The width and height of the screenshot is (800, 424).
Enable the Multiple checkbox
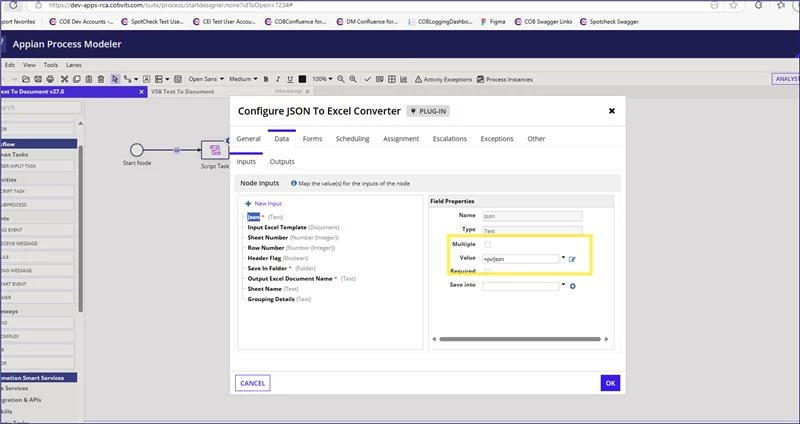point(487,244)
